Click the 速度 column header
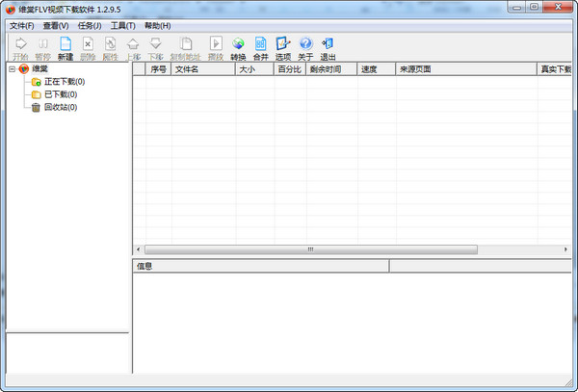Screen dimensions: 578x392 377,69
